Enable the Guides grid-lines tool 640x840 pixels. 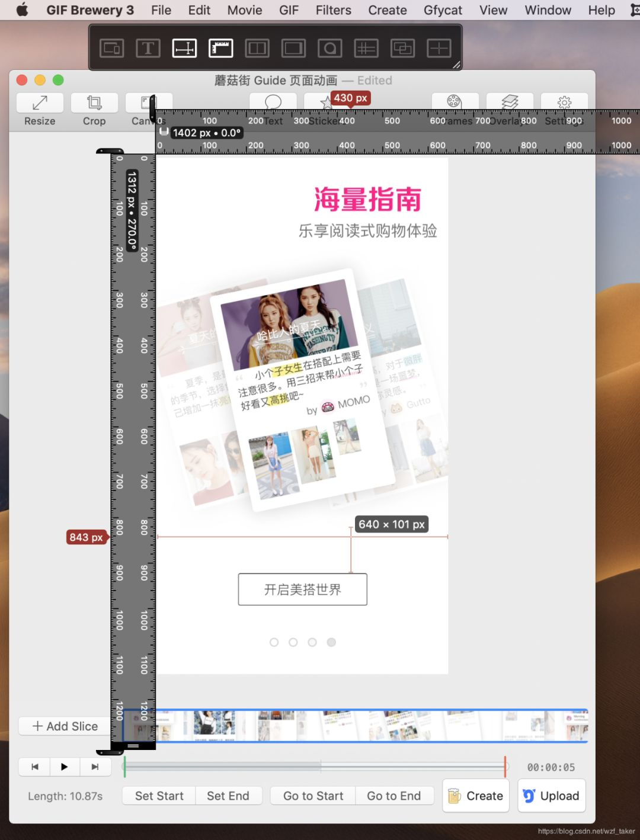(x=366, y=48)
